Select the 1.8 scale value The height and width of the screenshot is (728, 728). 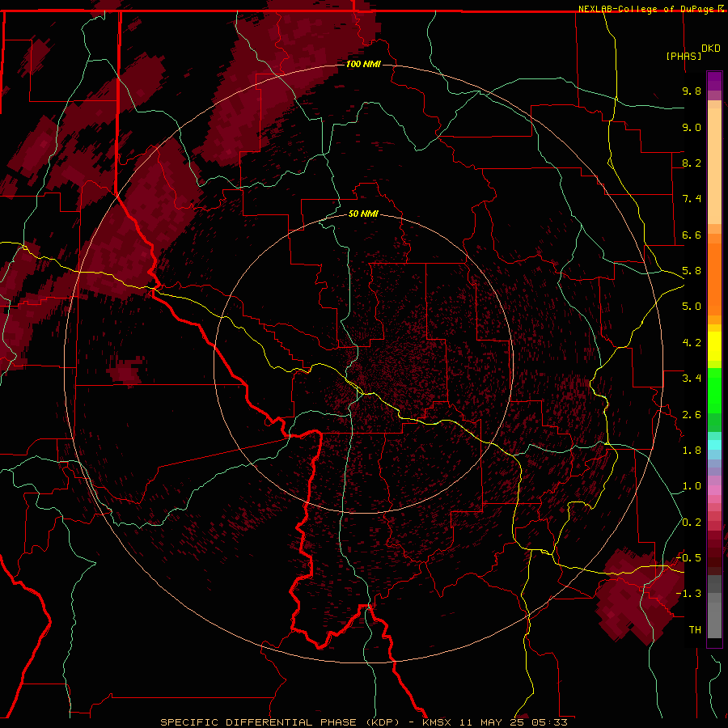tap(692, 451)
